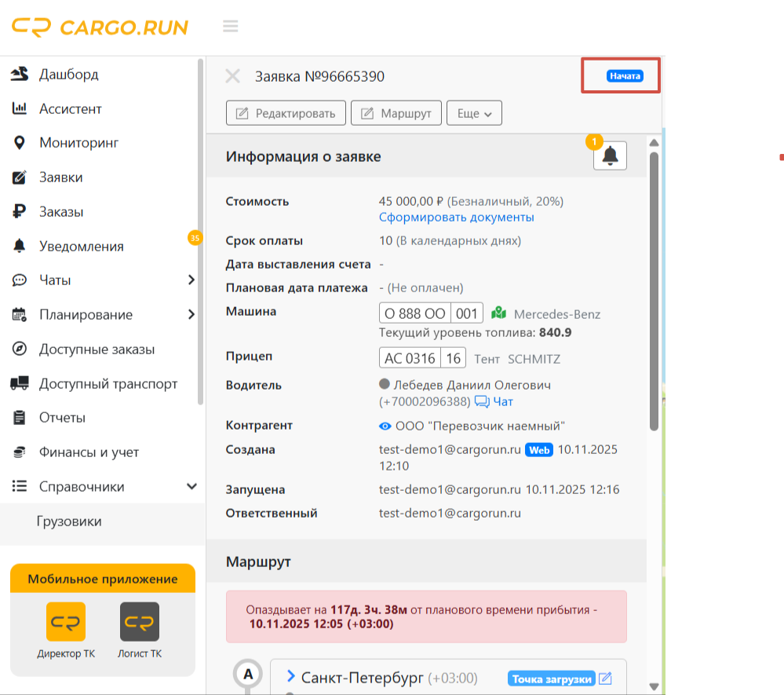Show the truck on the map icon

(498, 313)
